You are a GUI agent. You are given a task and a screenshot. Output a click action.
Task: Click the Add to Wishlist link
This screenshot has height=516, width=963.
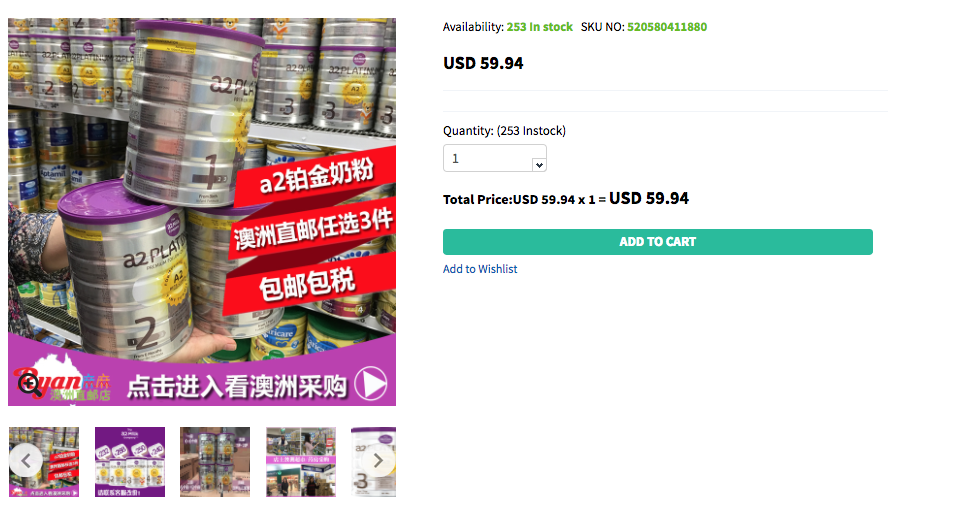pyautogui.click(x=480, y=269)
